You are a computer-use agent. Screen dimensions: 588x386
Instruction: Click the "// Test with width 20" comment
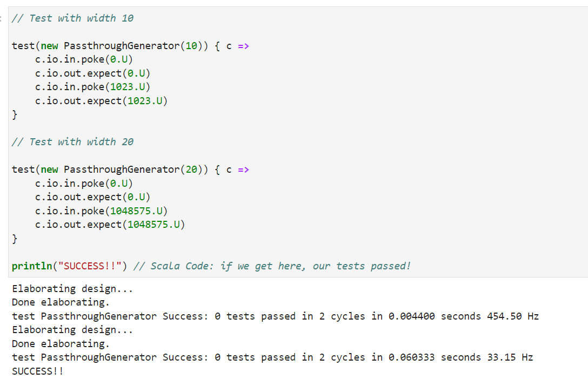click(73, 142)
